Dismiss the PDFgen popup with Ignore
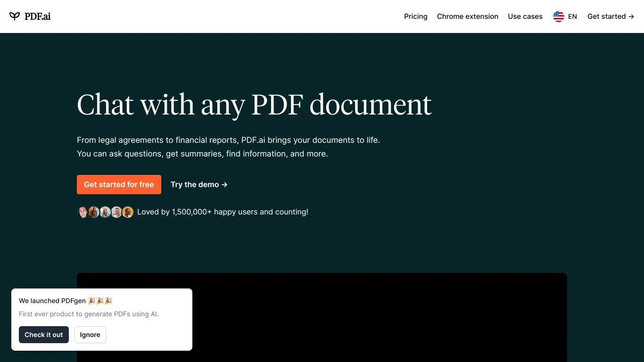 click(90, 335)
